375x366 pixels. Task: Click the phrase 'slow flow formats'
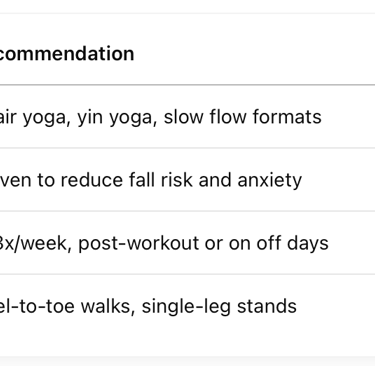(x=243, y=117)
